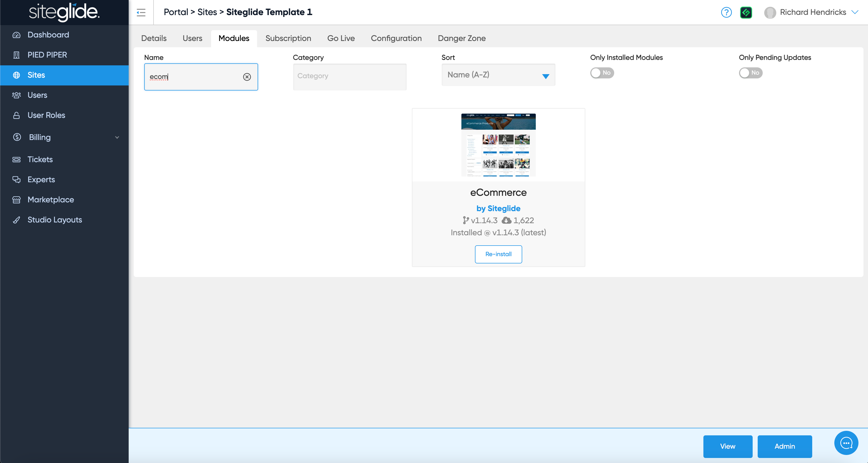Open the Danger Zone tab

[x=462, y=38]
